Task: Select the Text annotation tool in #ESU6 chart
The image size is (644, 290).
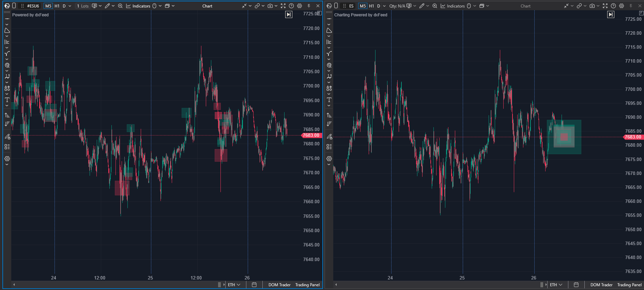Action: click(x=7, y=100)
